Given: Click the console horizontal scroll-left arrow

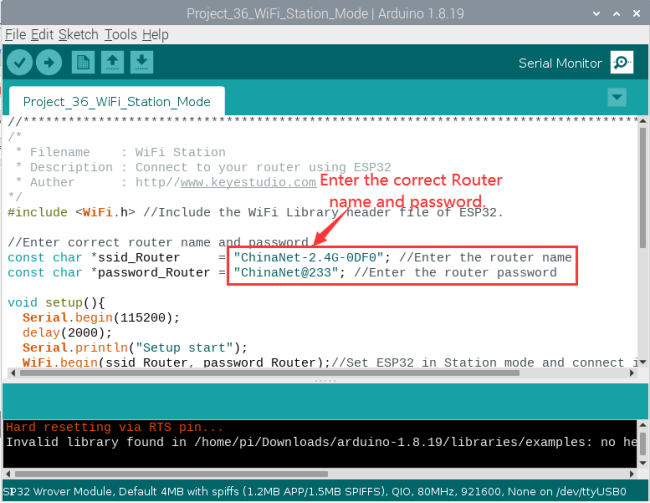Looking at the screenshot, I should 8,474.
